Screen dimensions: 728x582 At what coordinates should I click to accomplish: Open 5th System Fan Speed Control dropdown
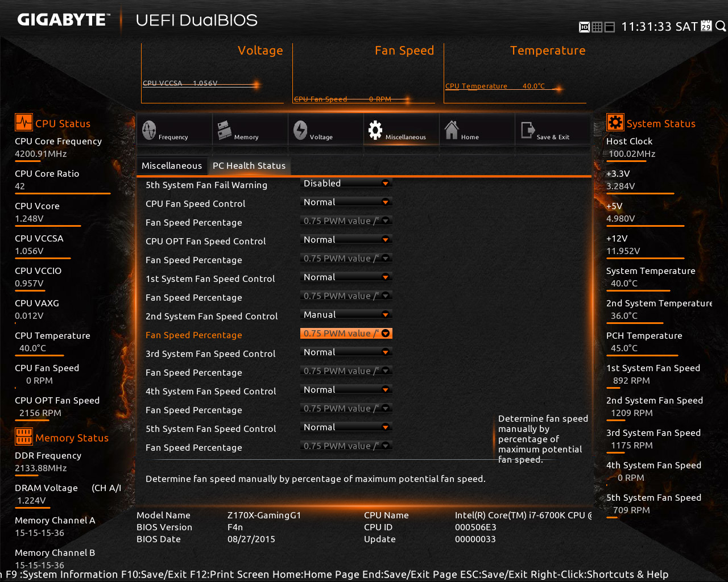tap(346, 427)
